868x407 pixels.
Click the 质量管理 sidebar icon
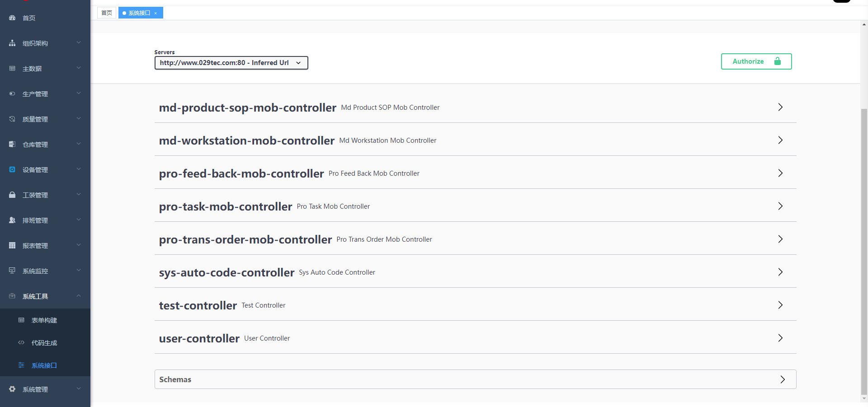[x=12, y=119]
